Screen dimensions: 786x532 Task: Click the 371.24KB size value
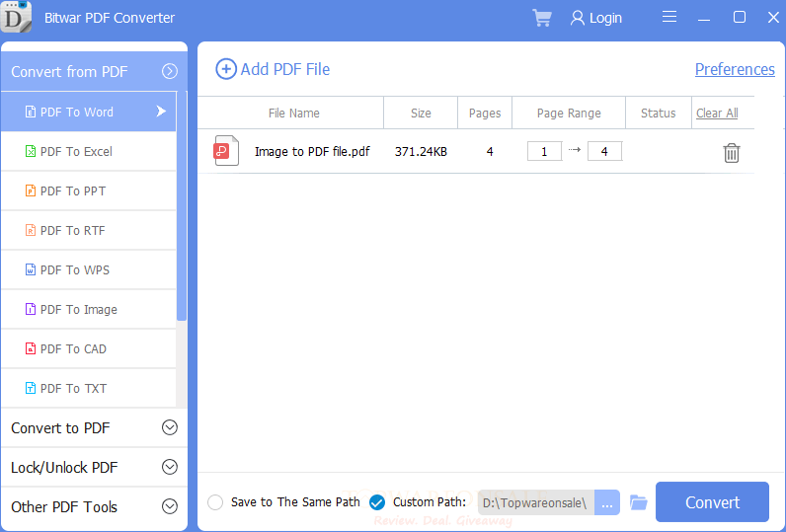pos(421,151)
